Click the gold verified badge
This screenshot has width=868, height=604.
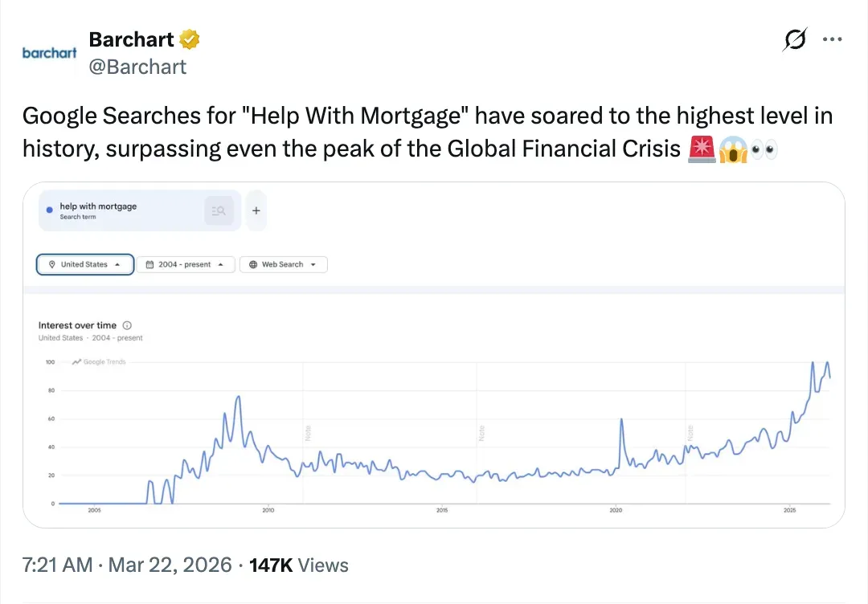[190, 39]
